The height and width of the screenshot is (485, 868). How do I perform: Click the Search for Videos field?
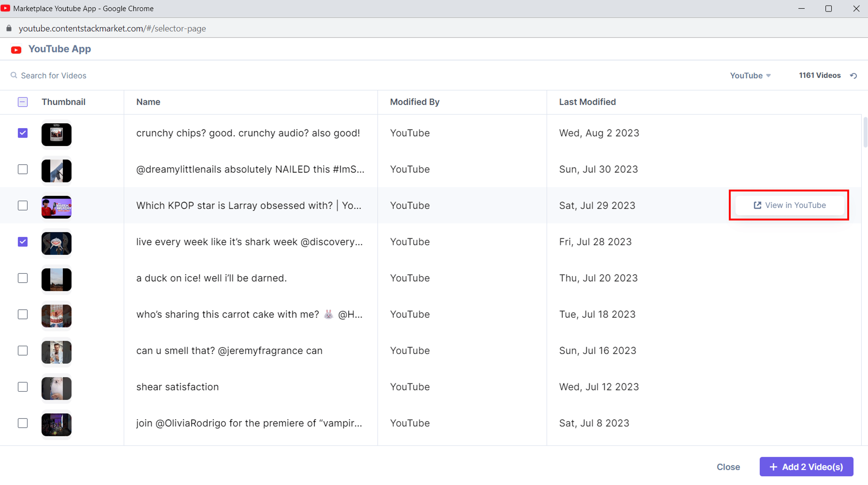point(54,76)
